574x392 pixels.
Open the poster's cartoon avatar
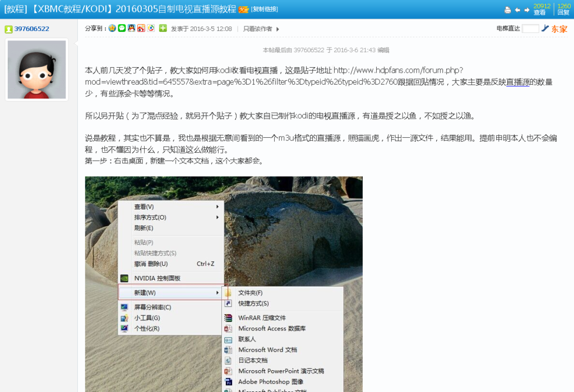tap(36, 69)
